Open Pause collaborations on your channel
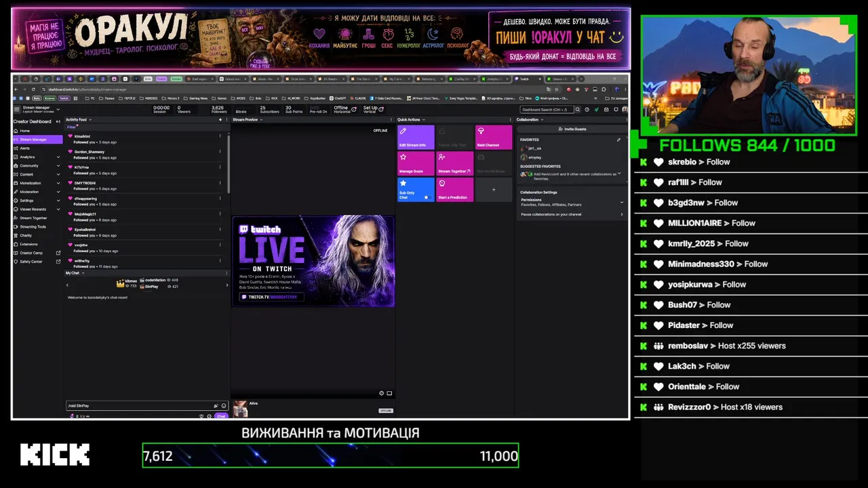 [x=572, y=214]
